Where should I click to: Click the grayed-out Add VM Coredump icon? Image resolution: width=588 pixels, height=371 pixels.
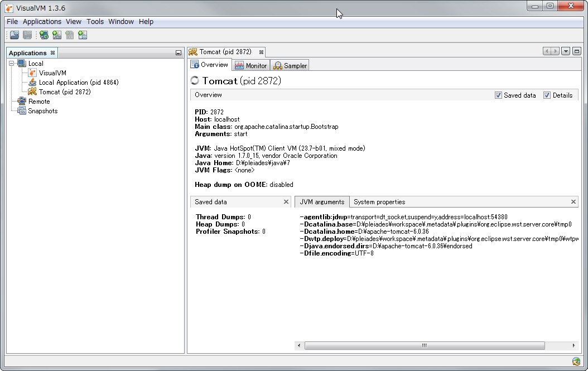click(69, 35)
